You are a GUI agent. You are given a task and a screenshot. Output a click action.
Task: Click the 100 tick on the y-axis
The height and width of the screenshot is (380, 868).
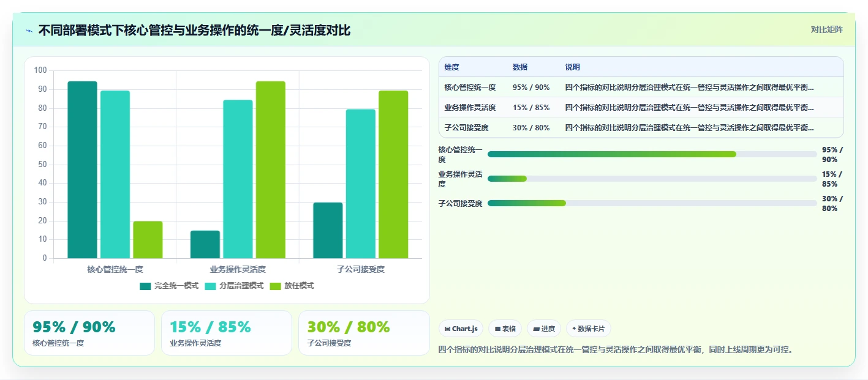click(40, 70)
